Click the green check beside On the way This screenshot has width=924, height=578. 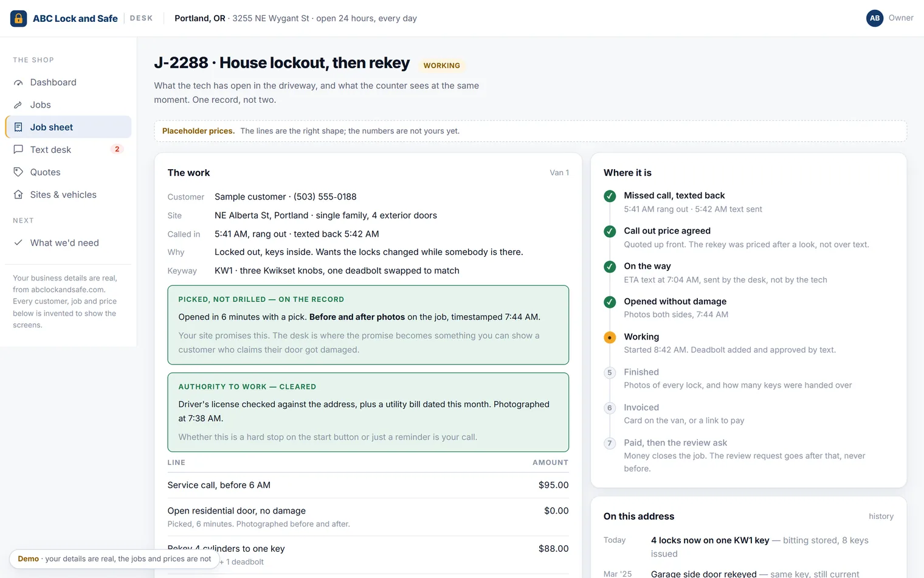click(610, 266)
